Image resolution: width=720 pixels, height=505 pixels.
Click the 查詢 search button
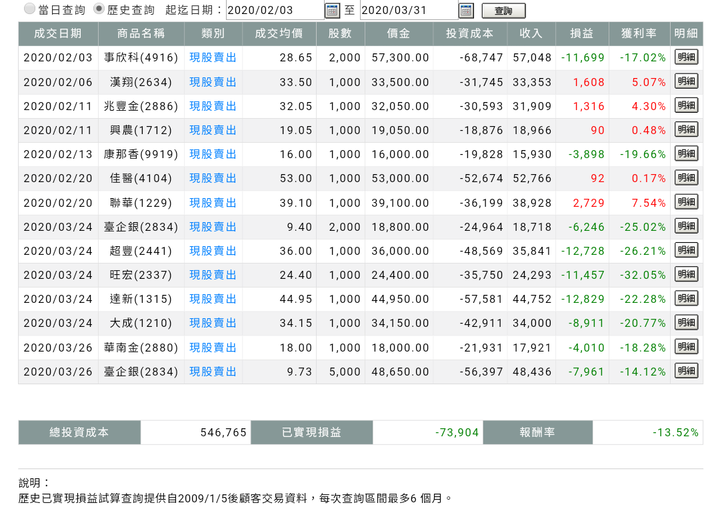(504, 11)
